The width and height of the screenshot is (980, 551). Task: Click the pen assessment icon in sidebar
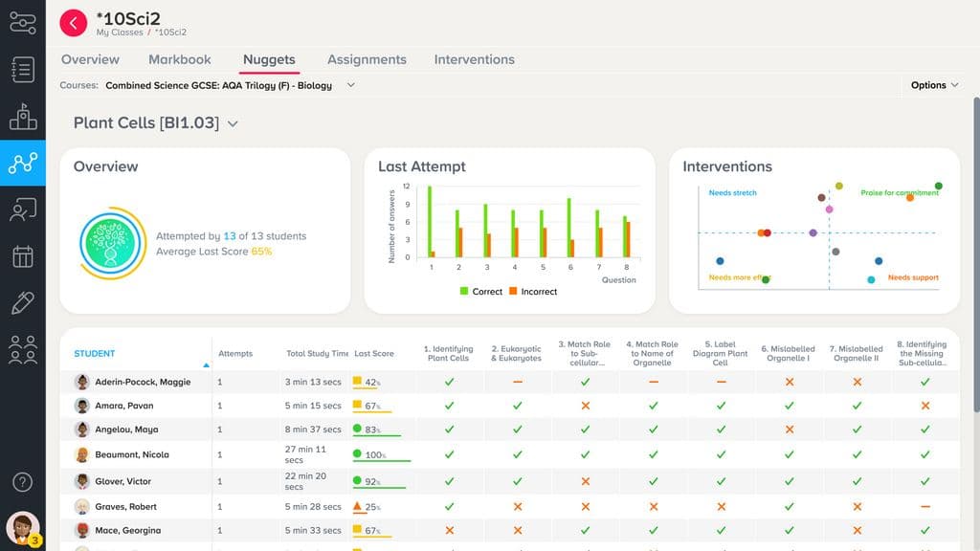pyautogui.click(x=23, y=302)
